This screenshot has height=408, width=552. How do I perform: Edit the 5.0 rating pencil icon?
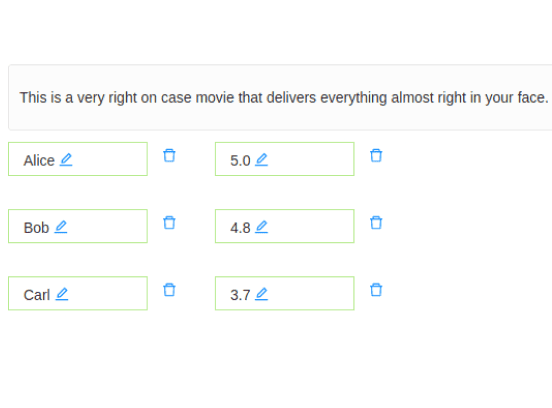[261, 160]
